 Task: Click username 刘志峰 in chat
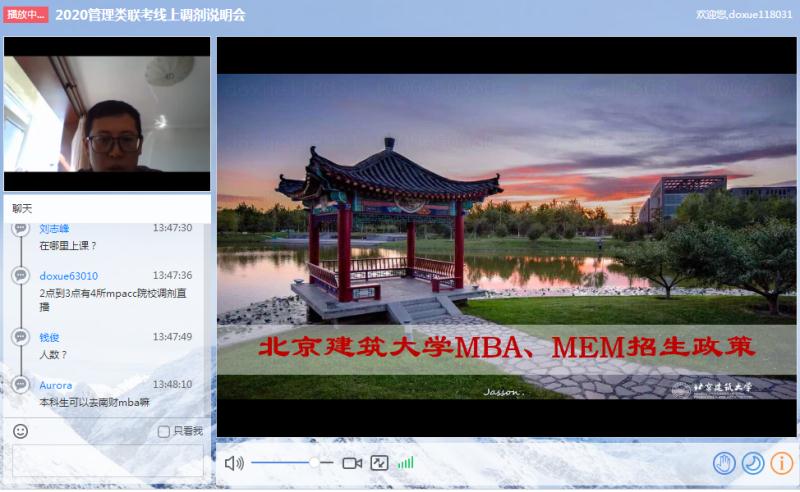point(55,228)
